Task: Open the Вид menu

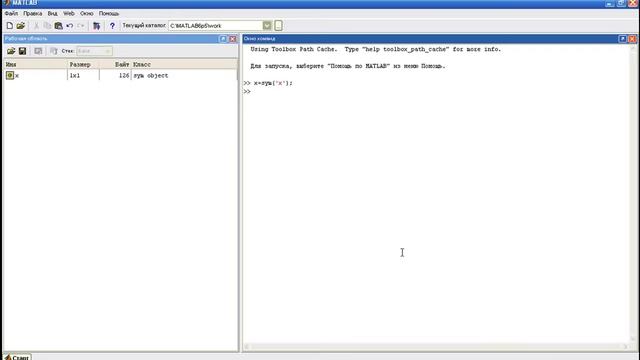Action: click(52, 13)
